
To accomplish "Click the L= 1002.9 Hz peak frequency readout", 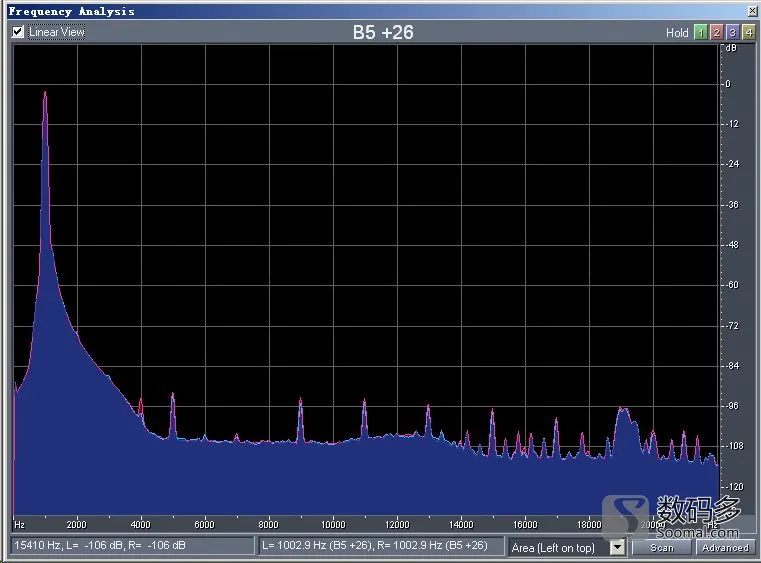I will pos(381,545).
